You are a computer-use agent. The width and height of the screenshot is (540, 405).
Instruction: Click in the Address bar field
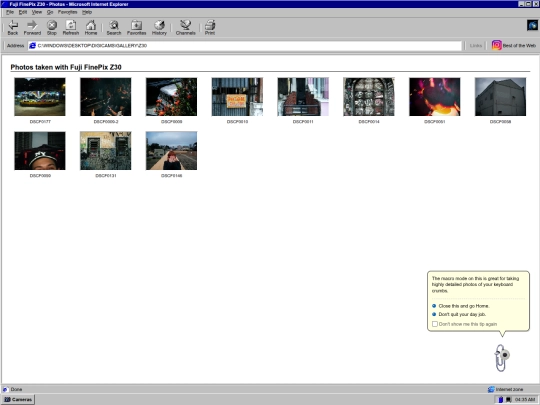245,45
